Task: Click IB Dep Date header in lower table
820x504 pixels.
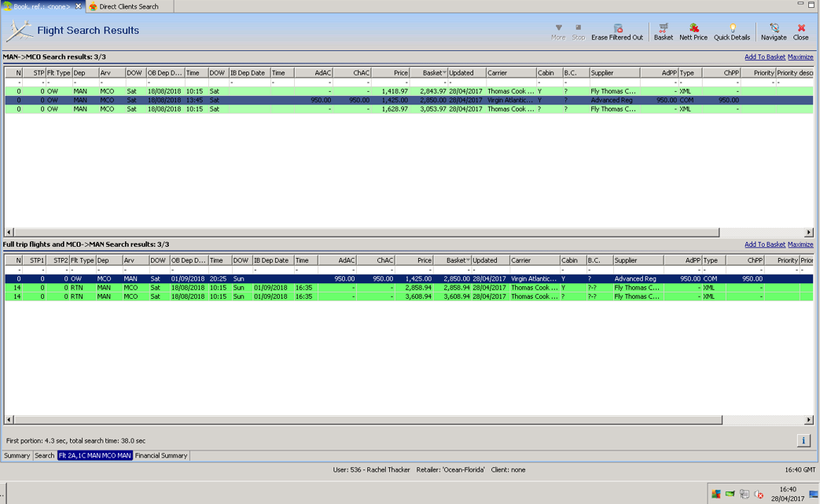Action: 273,259
